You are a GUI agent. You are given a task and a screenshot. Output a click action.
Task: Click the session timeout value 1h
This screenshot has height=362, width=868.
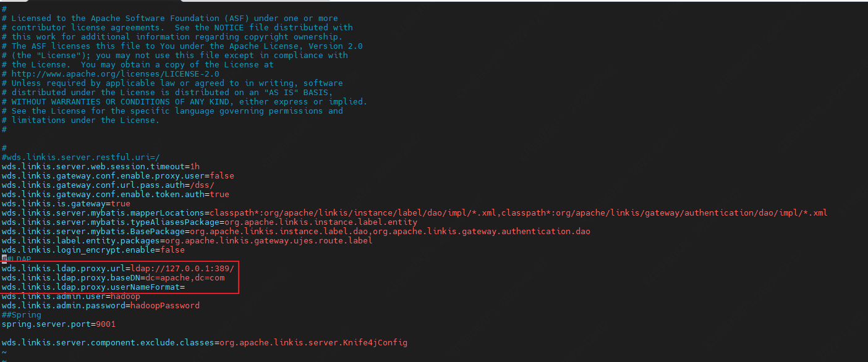[x=194, y=166]
